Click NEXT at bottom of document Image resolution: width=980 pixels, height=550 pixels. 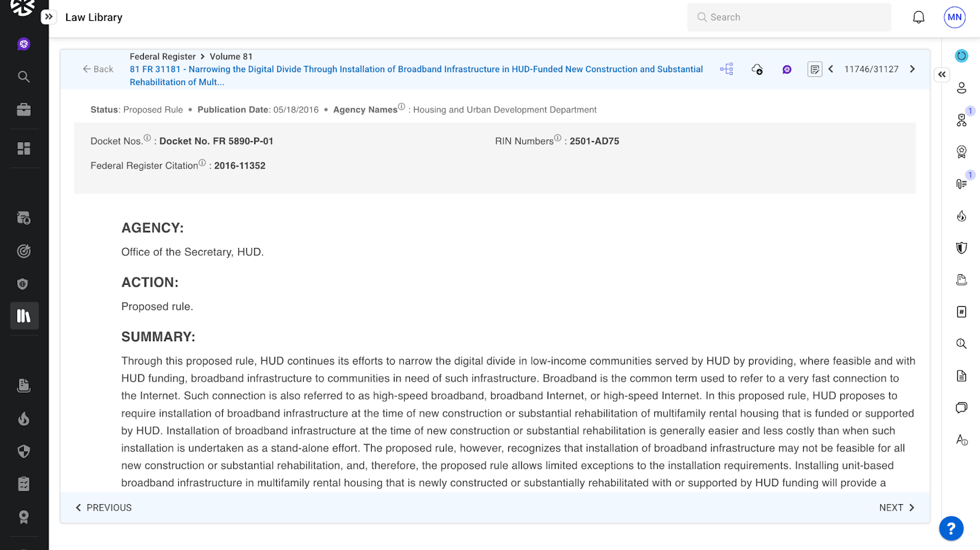(x=896, y=508)
